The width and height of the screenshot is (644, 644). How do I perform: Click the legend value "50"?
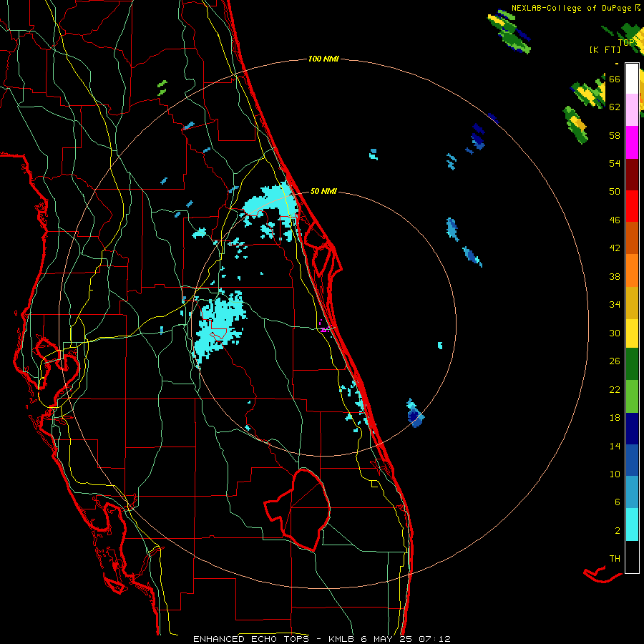point(615,191)
